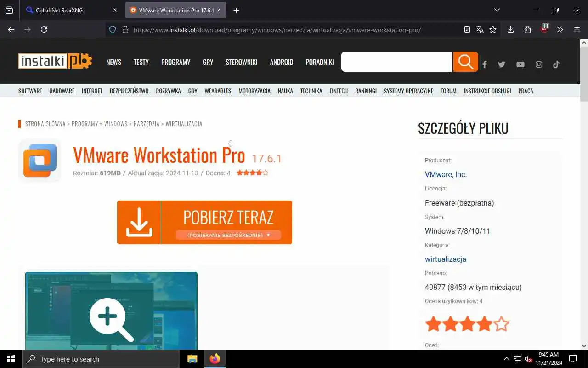Click the site padlock security icon
Viewport: 588px width, 368px height.
click(125, 29)
